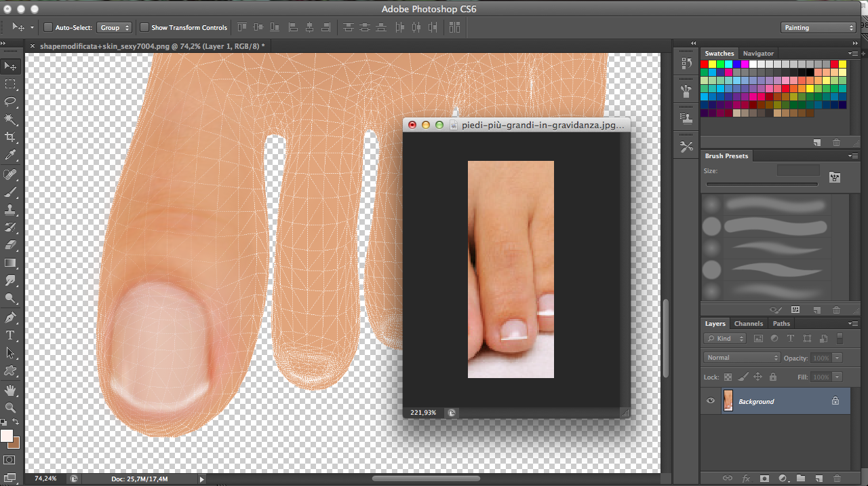The width and height of the screenshot is (868, 486).
Task: Select the Lasso tool
Action: tap(10, 102)
